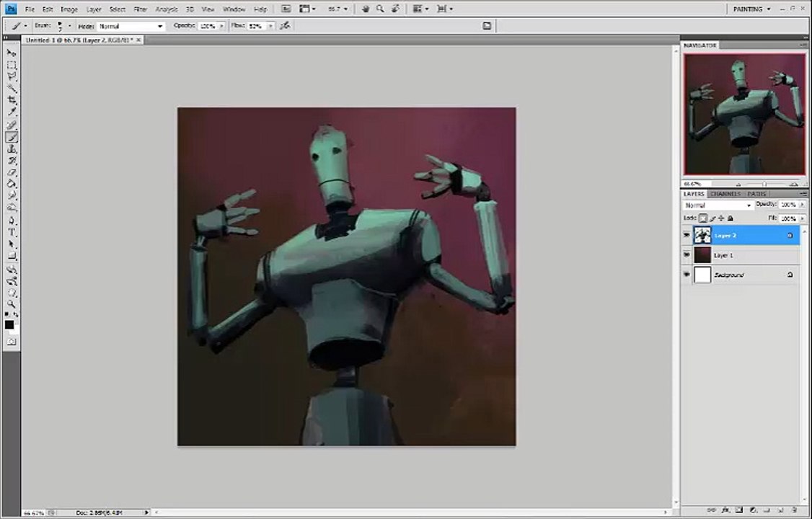Image resolution: width=812 pixels, height=519 pixels.
Task: Toggle lock all
Action: pos(731,218)
